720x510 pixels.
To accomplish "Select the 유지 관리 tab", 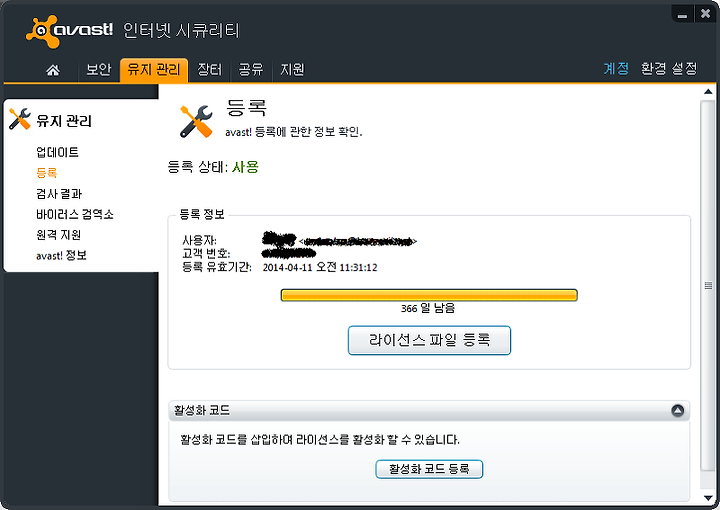I will (154, 70).
